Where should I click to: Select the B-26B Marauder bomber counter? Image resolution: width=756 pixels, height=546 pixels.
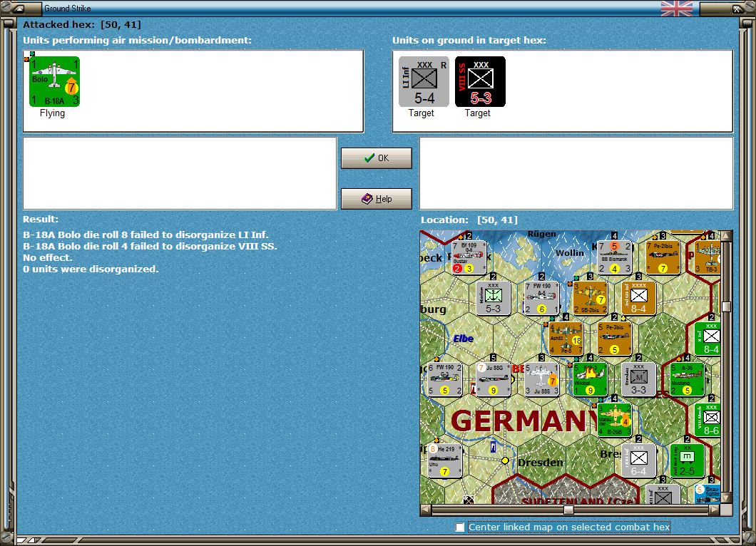614,421
